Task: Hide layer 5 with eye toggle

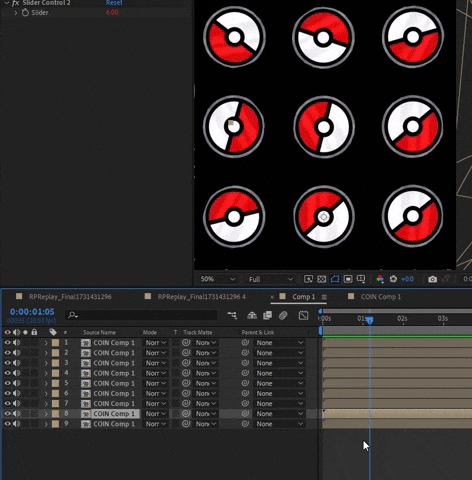Action: [7, 383]
